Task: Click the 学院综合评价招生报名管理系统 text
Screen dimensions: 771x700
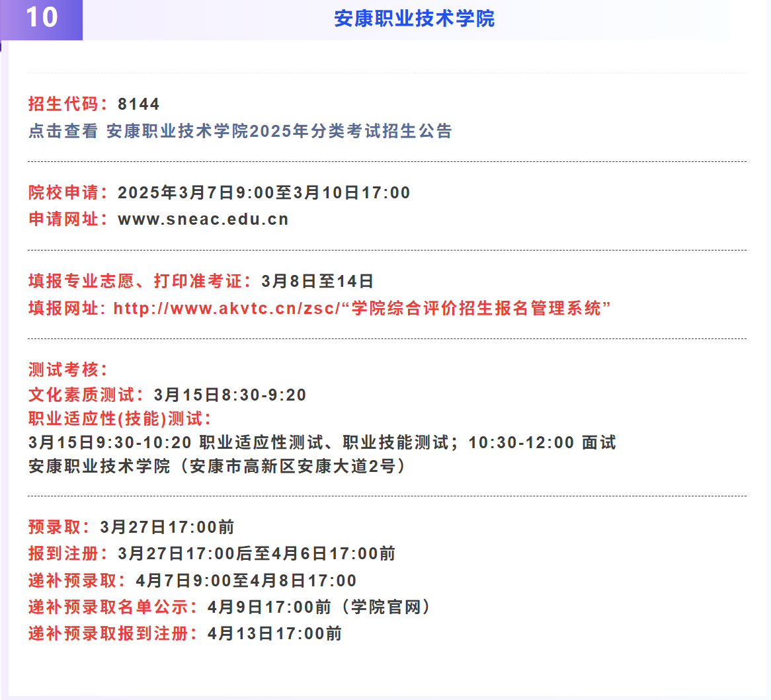Action: (x=476, y=308)
